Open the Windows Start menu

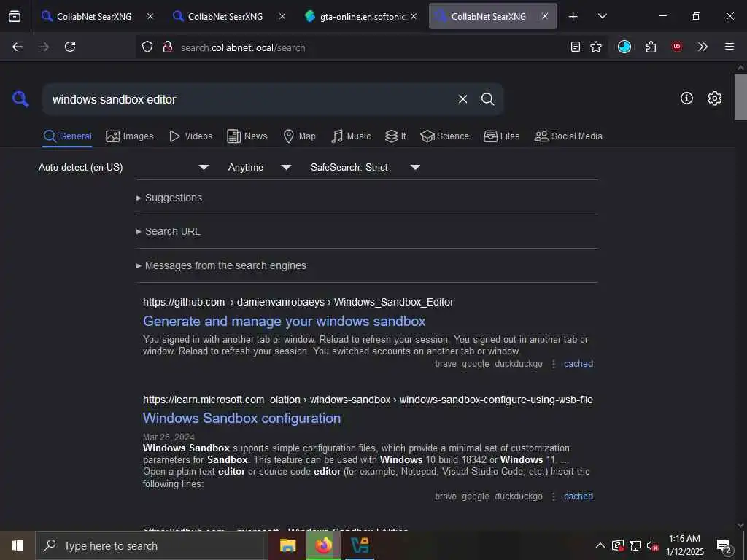18,545
